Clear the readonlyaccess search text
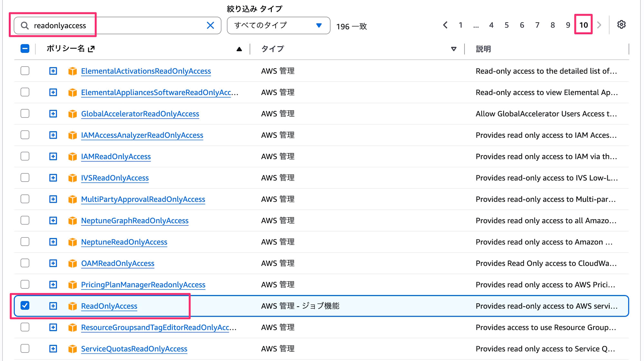644x361 pixels. [210, 25]
